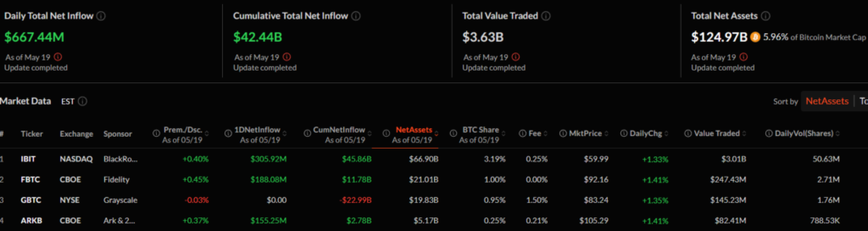Click the NetAssets column header
This screenshot has width=868, height=231.
click(414, 130)
